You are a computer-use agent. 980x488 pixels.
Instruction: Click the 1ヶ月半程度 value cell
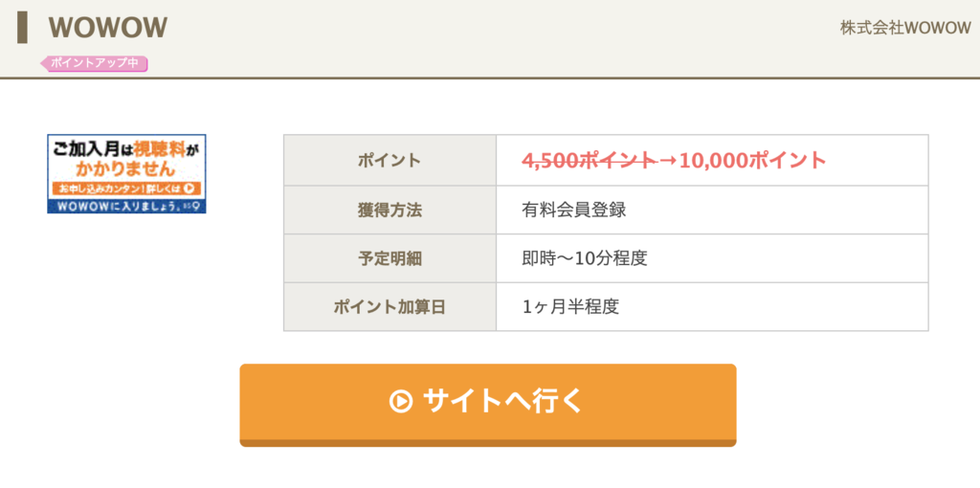point(712,307)
